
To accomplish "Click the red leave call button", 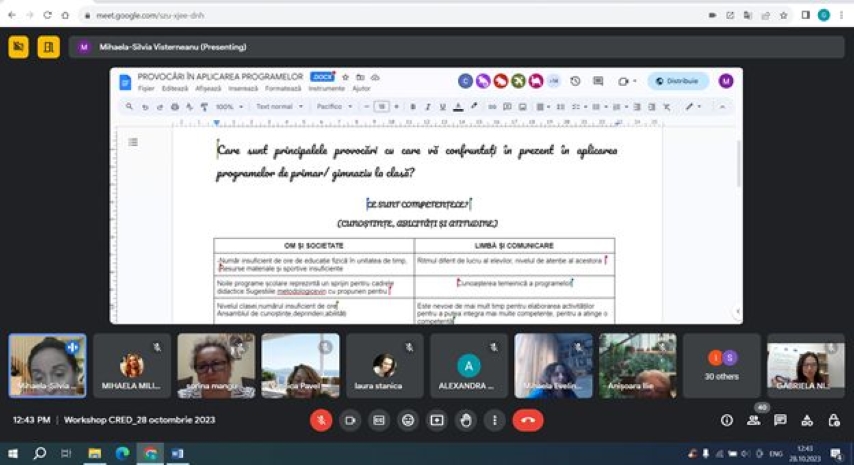I will coord(528,421).
